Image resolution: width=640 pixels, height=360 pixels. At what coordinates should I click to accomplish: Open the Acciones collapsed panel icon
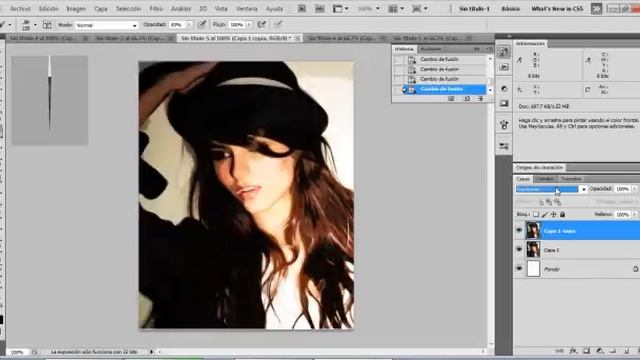tap(504, 67)
